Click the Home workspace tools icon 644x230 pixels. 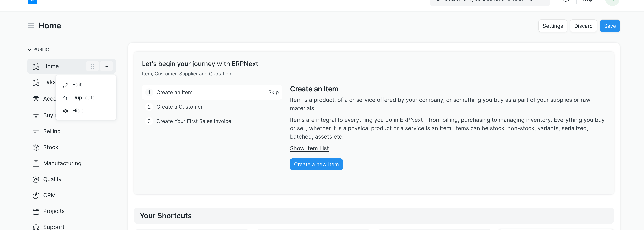[x=36, y=66]
